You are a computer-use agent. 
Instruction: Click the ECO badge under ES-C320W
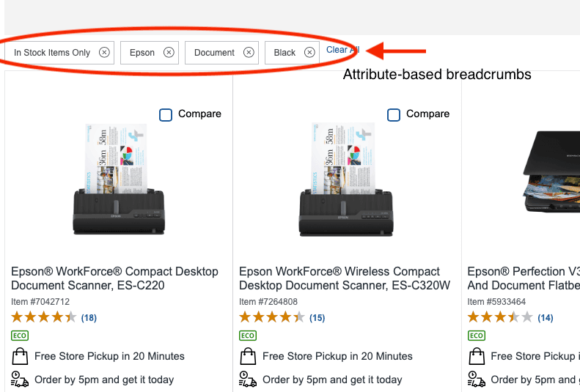pyautogui.click(x=248, y=336)
